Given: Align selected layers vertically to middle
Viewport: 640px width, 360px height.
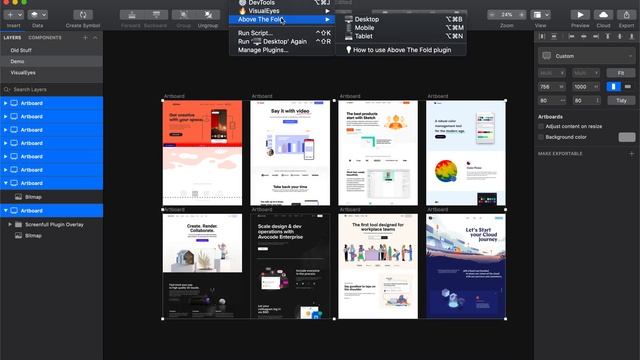Looking at the screenshot, I should click(620, 36).
